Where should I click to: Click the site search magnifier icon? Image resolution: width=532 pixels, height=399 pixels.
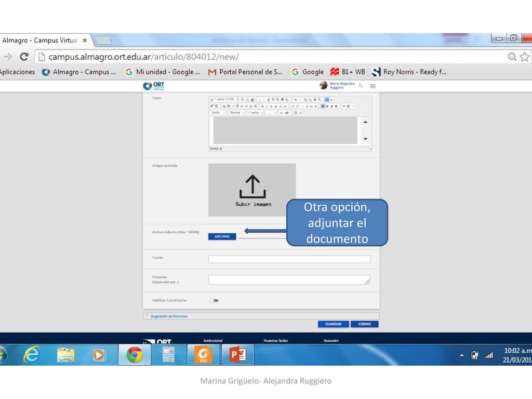[x=361, y=86]
